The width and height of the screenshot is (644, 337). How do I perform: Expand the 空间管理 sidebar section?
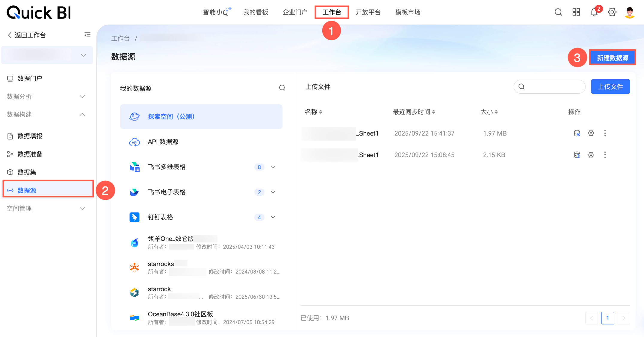(x=82, y=208)
